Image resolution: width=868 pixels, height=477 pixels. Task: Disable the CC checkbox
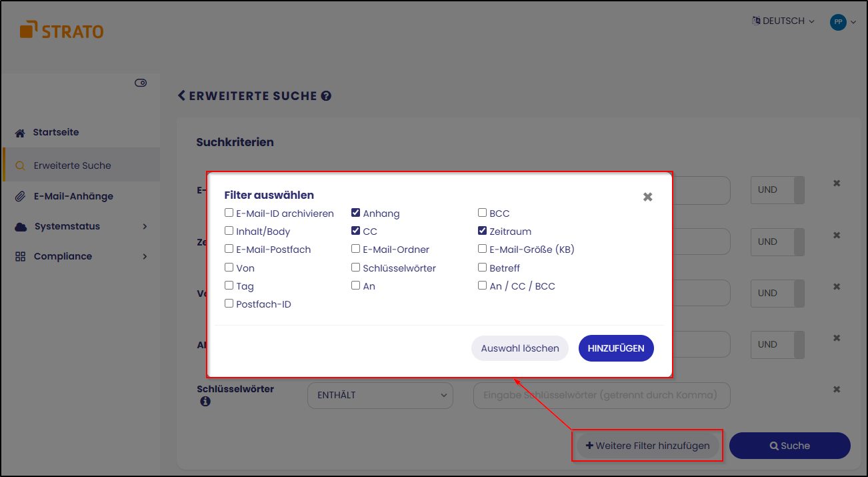pos(355,231)
